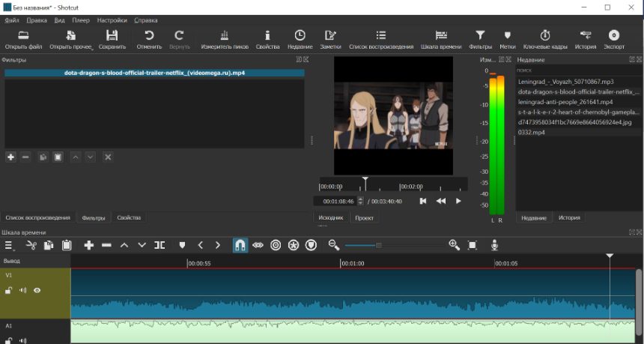Image resolution: width=644 pixels, height=344 pixels.
Task: Toggle ripple all tracks icon
Action: pos(294,245)
